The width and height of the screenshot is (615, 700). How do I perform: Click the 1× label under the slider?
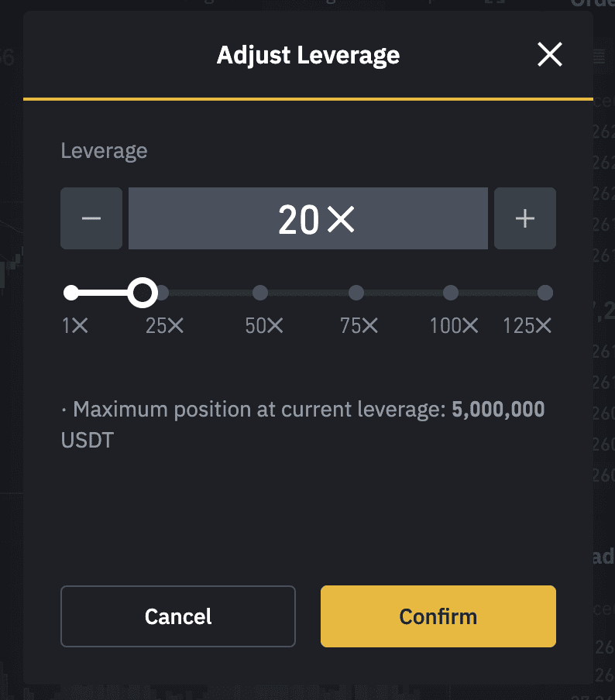click(x=75, y=326)
